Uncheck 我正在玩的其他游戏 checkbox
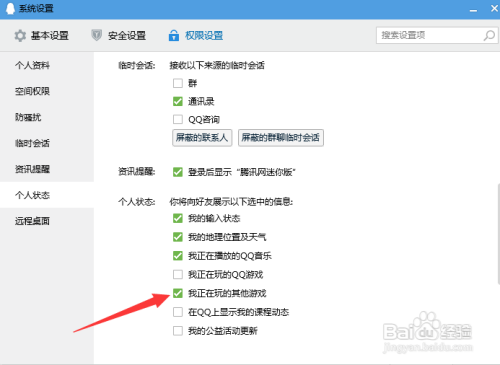 coord(178,293)
